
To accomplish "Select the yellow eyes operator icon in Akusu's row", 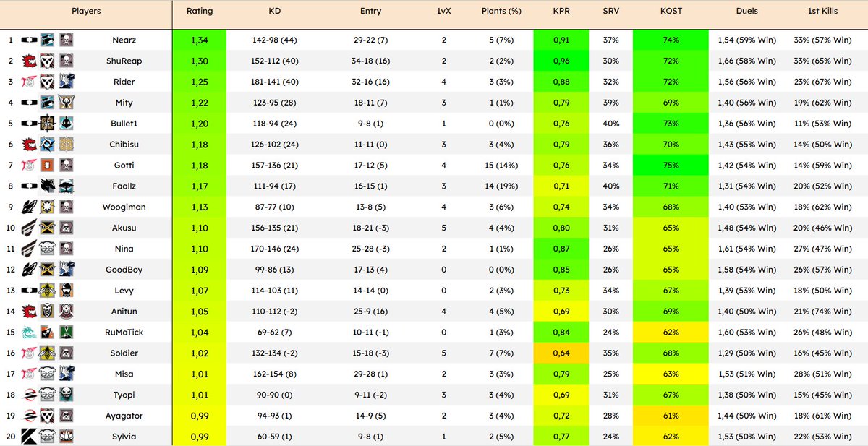I will [x=48, y=228].
